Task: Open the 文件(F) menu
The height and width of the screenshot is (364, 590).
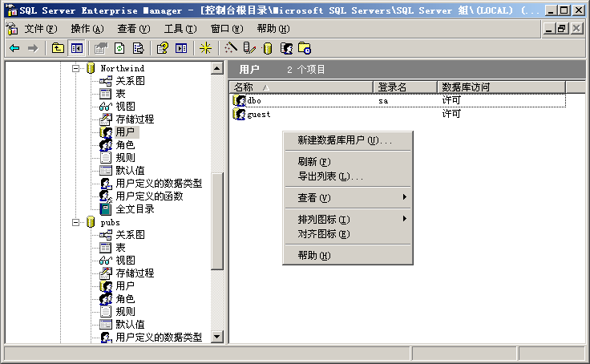Action: (41, 29)
